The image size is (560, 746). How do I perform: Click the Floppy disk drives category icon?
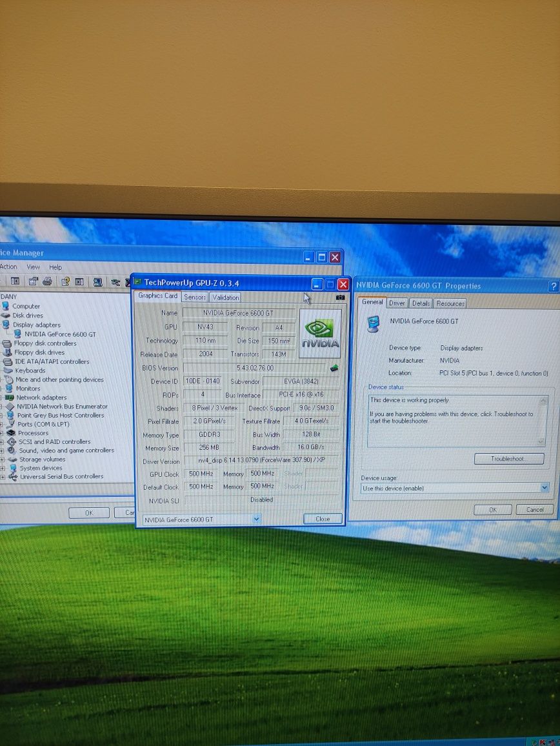tap(7, 352)
